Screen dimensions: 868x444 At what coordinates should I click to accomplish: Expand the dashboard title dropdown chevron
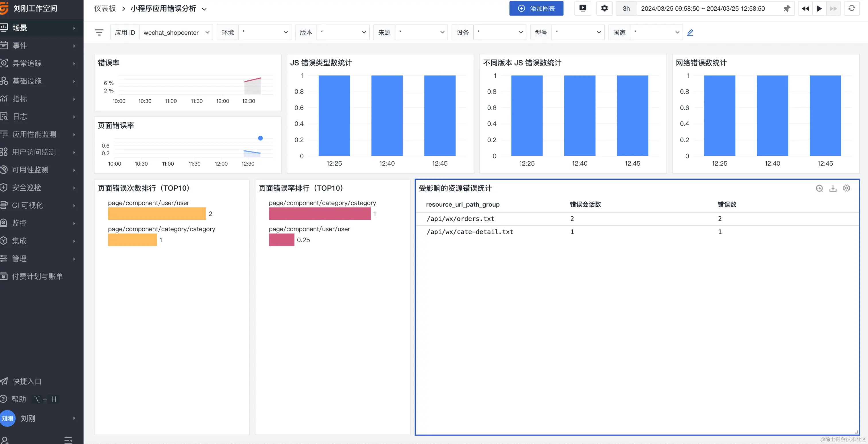tap(204, 9)
